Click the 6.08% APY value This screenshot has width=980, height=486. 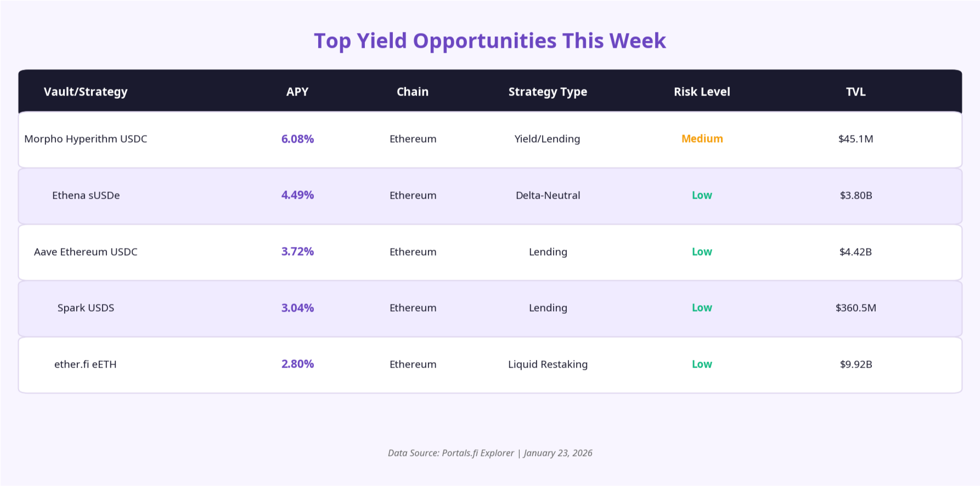[x=297, y=139]
